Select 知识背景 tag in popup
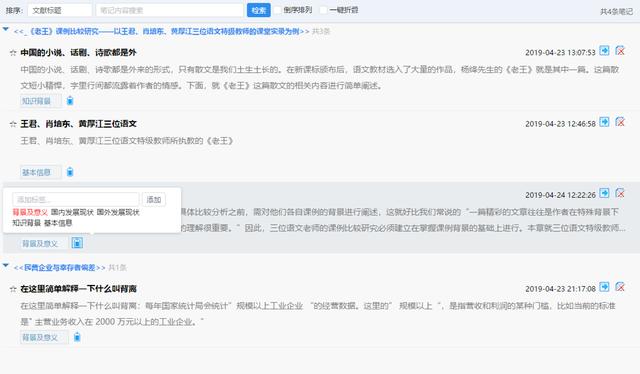640x374 pixels. tap(27, 223)
